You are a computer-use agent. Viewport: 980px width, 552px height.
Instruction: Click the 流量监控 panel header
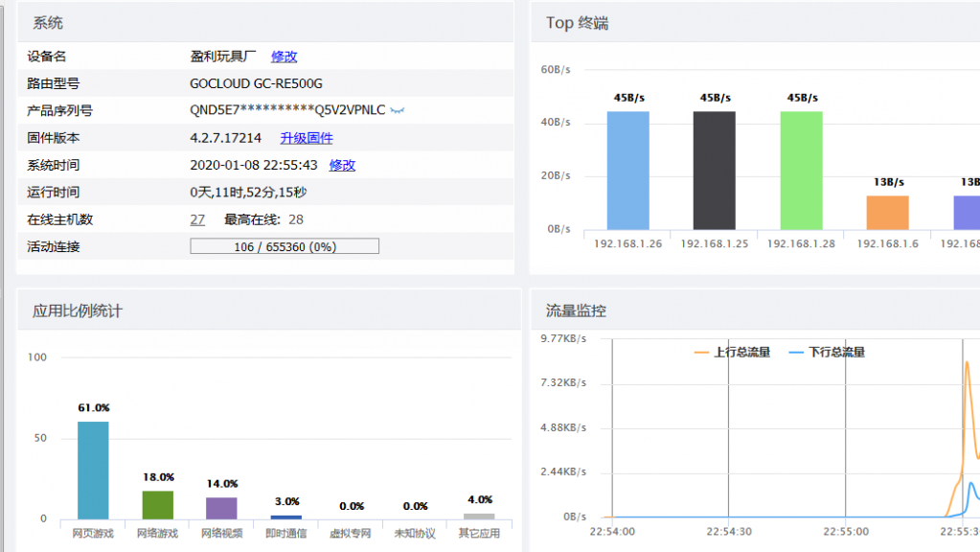point(756,310)
